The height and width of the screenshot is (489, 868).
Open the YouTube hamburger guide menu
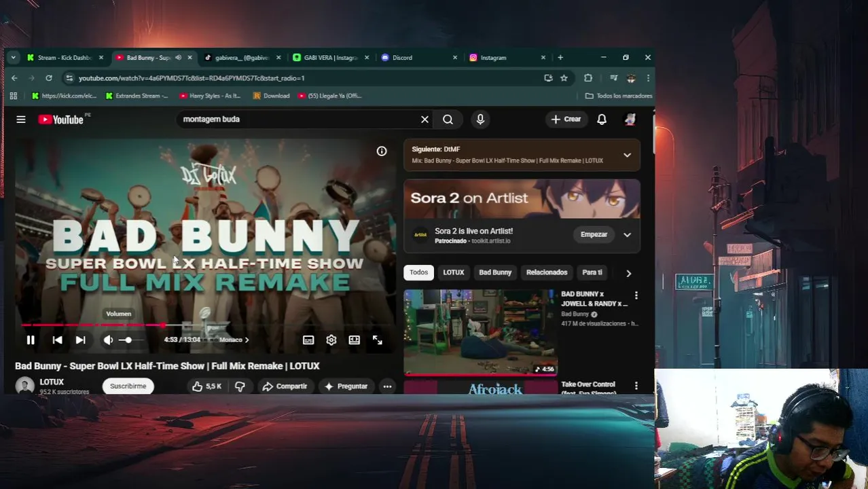[21, 120]
